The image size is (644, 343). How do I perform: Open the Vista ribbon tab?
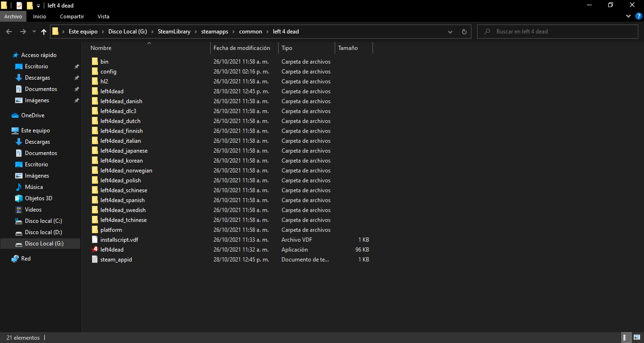click(x=103, y=16)
